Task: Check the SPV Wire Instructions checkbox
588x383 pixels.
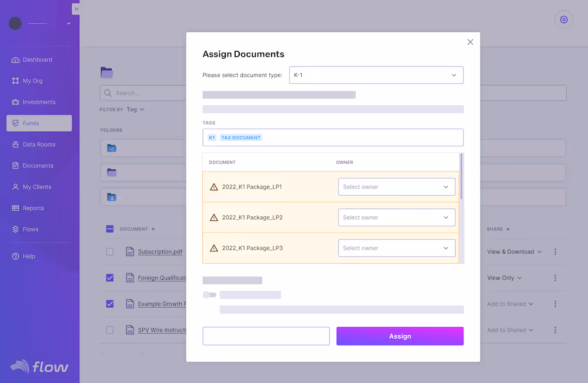Action: click(x=110, y=330)
